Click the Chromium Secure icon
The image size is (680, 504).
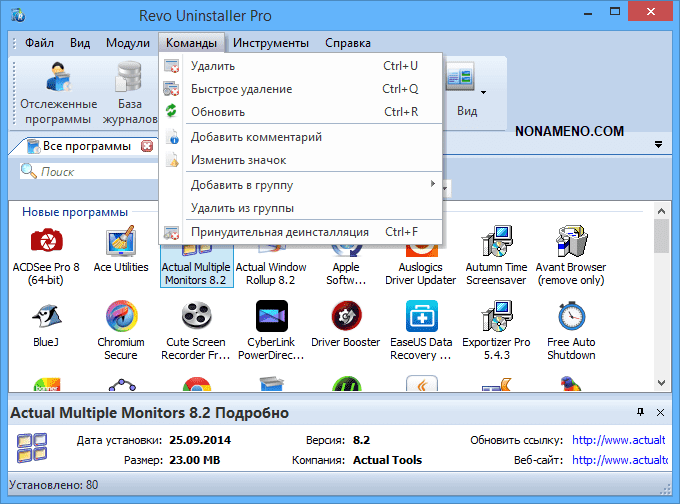[x=120, y=319]
